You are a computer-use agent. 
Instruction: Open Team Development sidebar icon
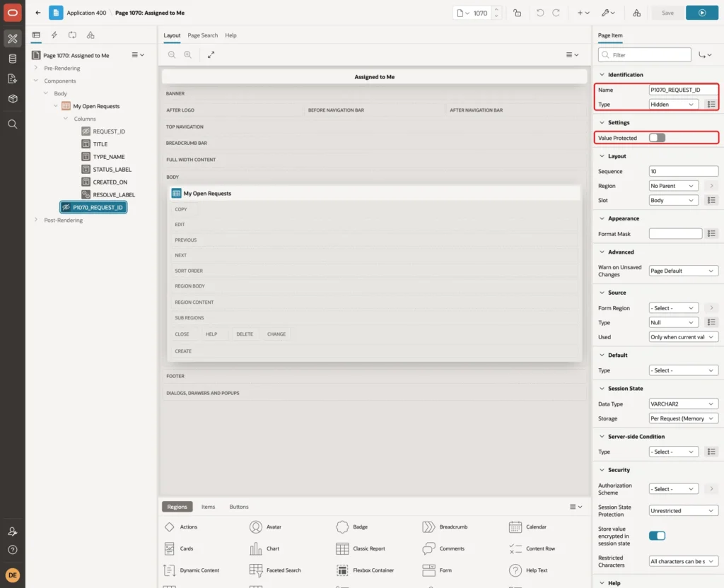13,78
